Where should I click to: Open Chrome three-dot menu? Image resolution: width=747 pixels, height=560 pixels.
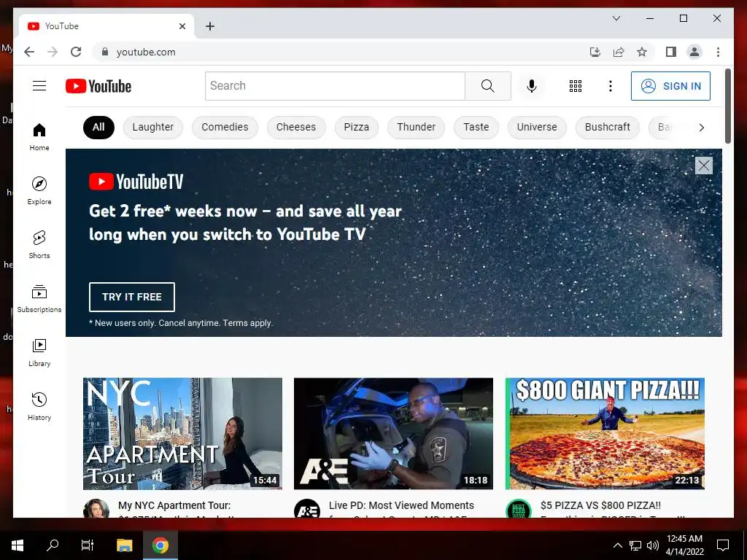[x=718, y=52]
